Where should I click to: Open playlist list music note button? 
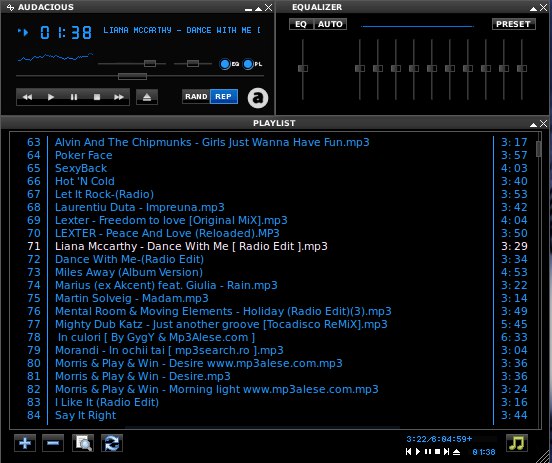click(x=517, y=443)
